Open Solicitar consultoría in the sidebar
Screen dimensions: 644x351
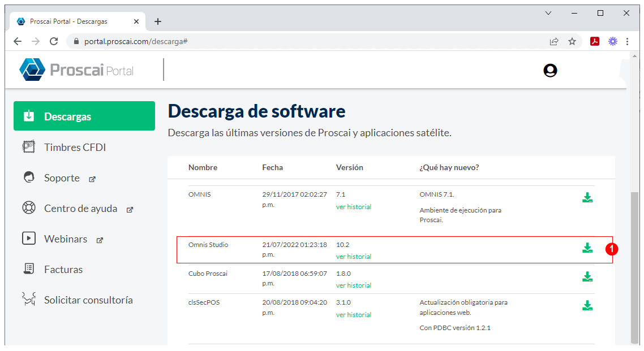click(88, 300)
